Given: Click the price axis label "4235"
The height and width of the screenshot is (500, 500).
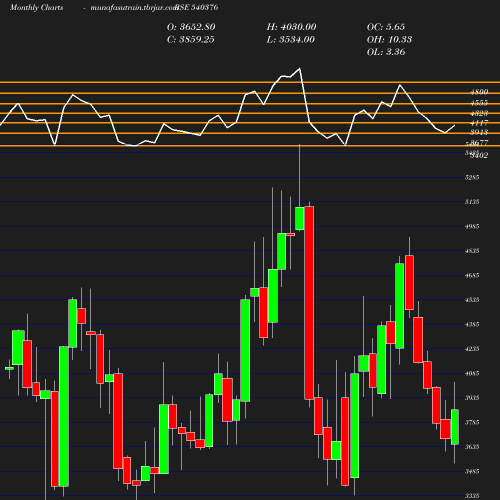Looking at the screenshot, I should pos(472,349).
